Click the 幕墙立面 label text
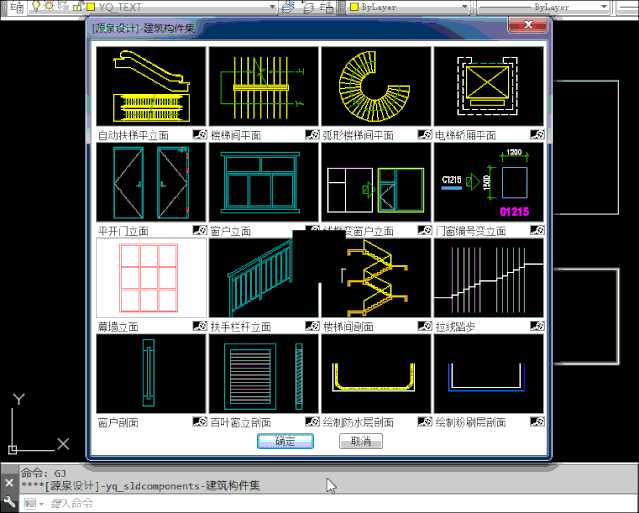This screenshot has height=513, width=639. [x=118, y=327]
